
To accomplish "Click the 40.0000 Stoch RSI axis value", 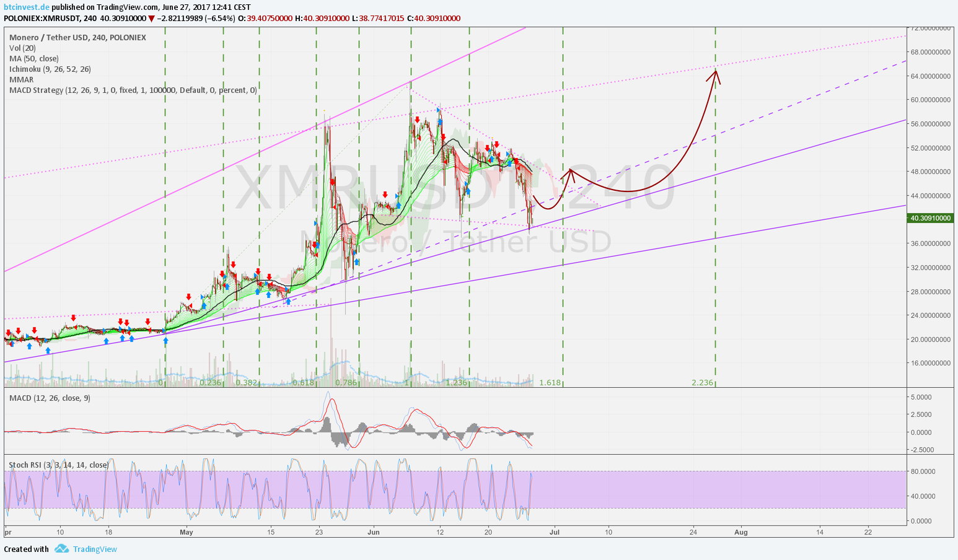I will point(923,496).
